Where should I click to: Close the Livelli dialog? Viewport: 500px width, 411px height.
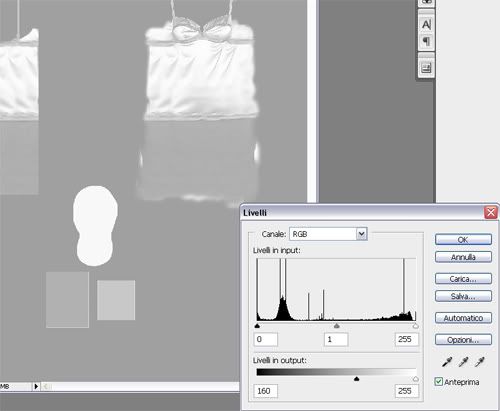point(491,212)
